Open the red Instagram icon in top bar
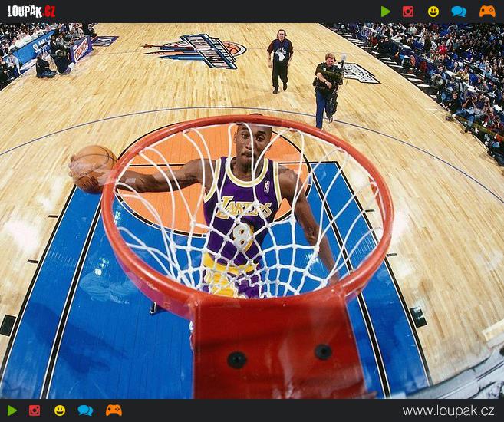The image size is (504, 422). [x=408, y=12]
